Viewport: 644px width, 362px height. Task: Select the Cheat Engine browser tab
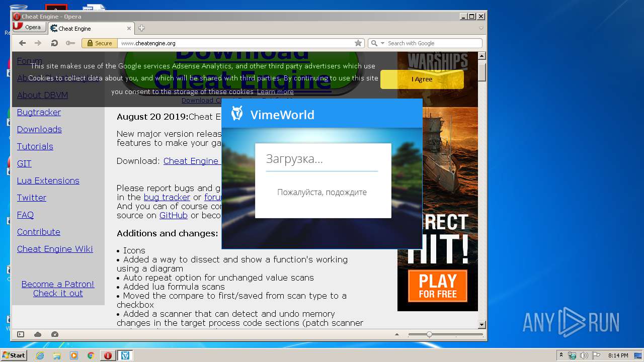coord(90,28)
